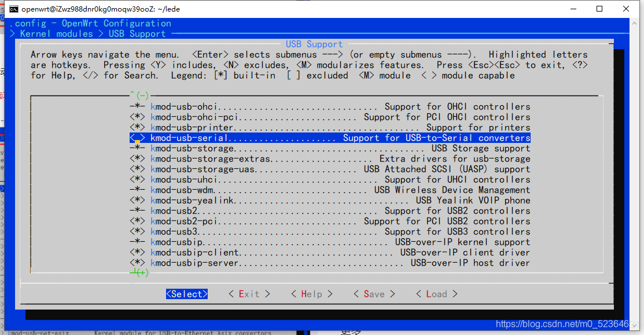Click < Load > to load configuration
This screenshot has width=644, height=335.
click(x=437, y=294)
